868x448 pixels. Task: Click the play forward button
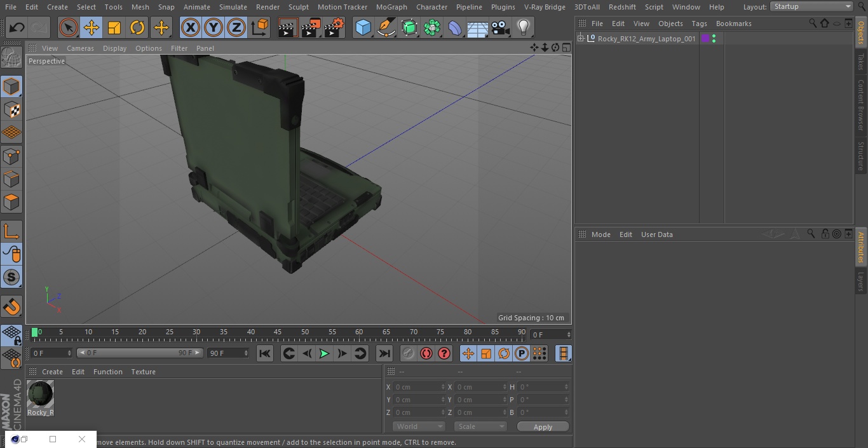tap(324, 353)
